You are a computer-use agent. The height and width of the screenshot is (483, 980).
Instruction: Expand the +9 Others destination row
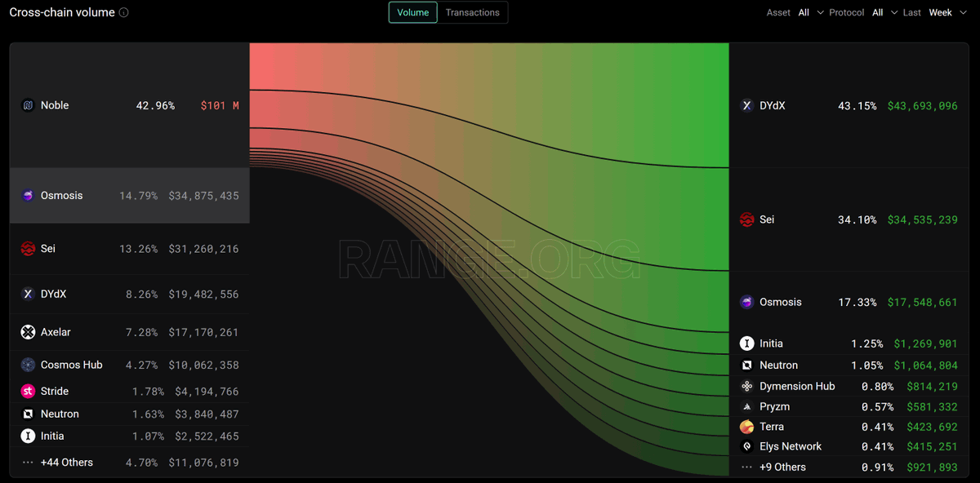pos(849,467)
